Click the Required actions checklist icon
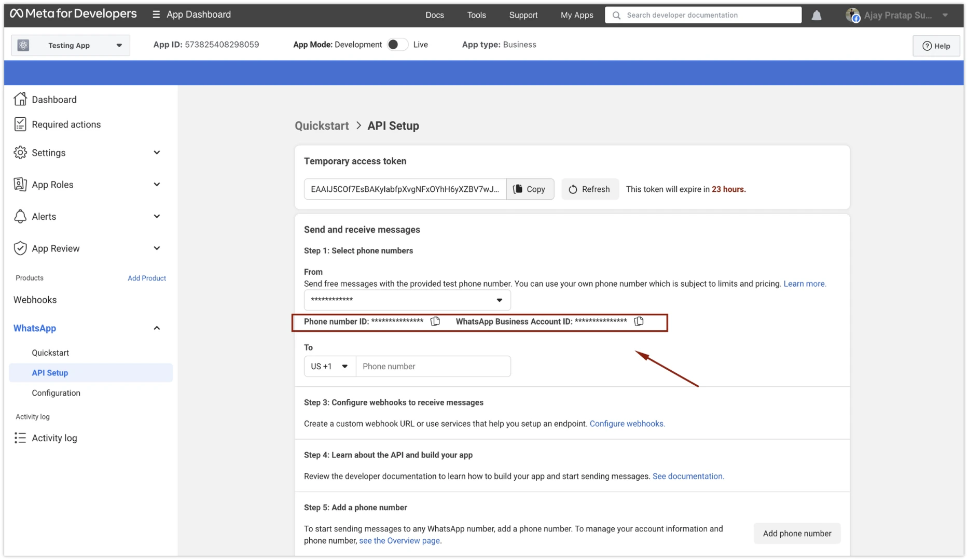Image resolution: width=968 pixels, height=560 pixels. tap(20, 124)
